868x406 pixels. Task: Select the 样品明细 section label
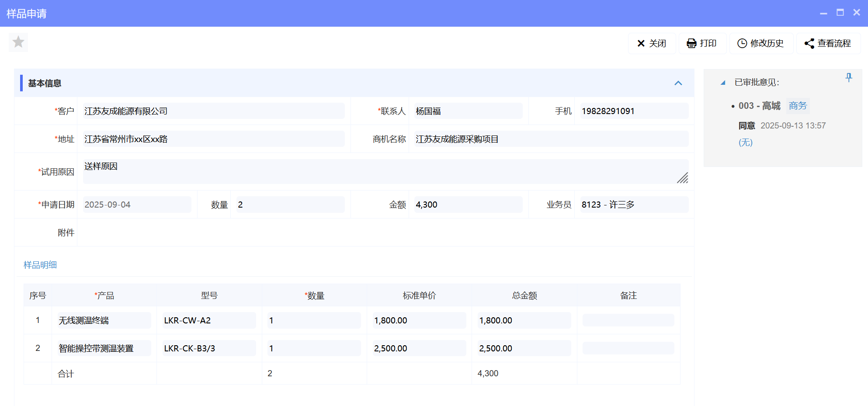pyautogui.click(x=40, y=264)
